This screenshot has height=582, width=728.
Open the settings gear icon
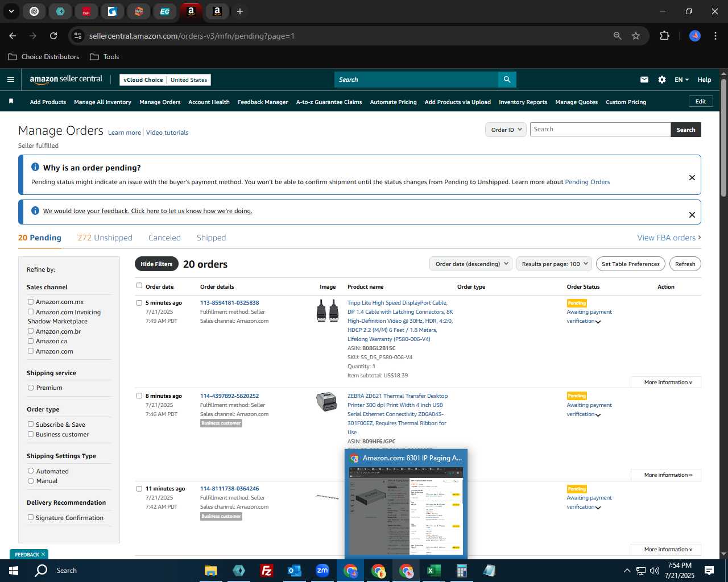[662, 80]
